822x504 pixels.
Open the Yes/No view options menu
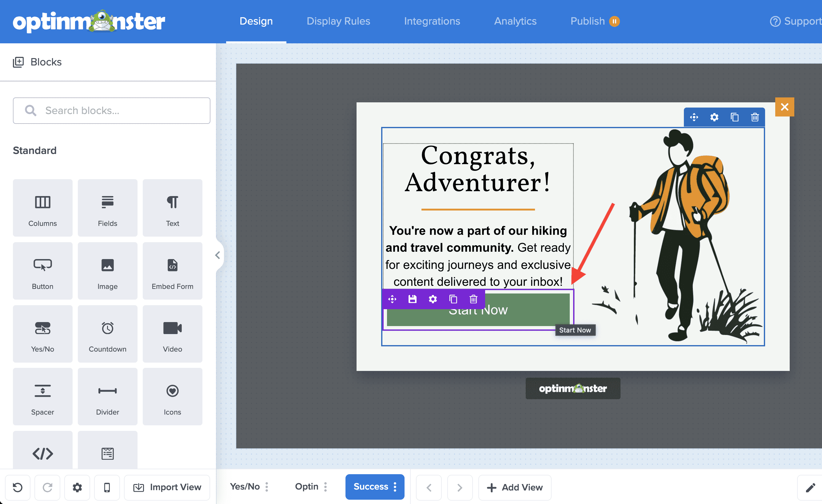tap(266, 487)
